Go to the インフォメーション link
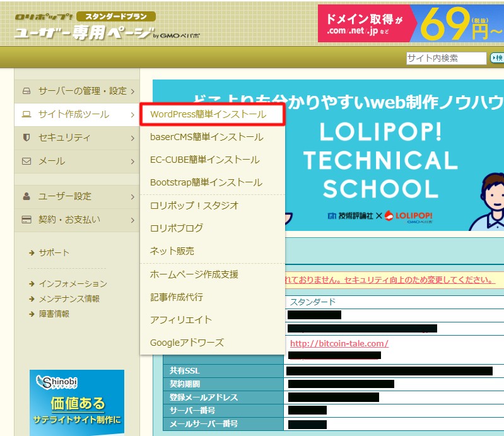Image resolution: width=504 pixels, height=436 pixels. point(73,283)
